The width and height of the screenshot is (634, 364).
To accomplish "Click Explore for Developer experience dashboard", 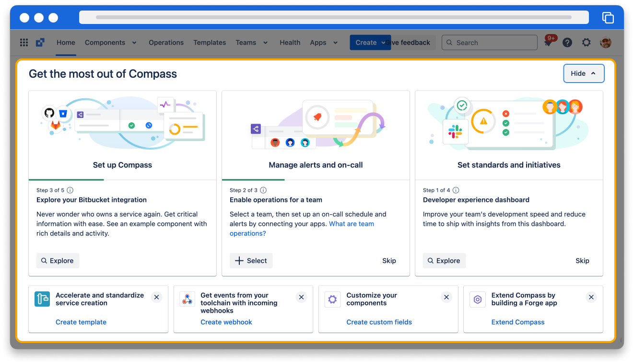I will click(444, 261).
